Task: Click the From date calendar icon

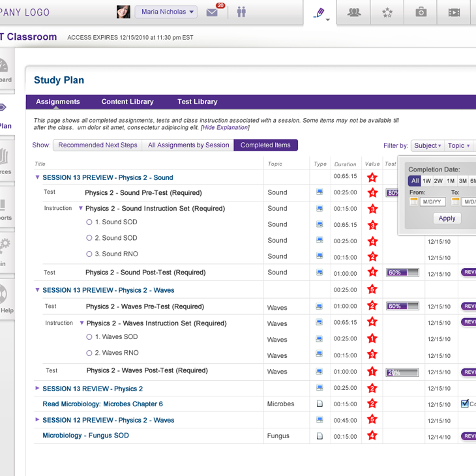Action: click(x=413, y=202)
